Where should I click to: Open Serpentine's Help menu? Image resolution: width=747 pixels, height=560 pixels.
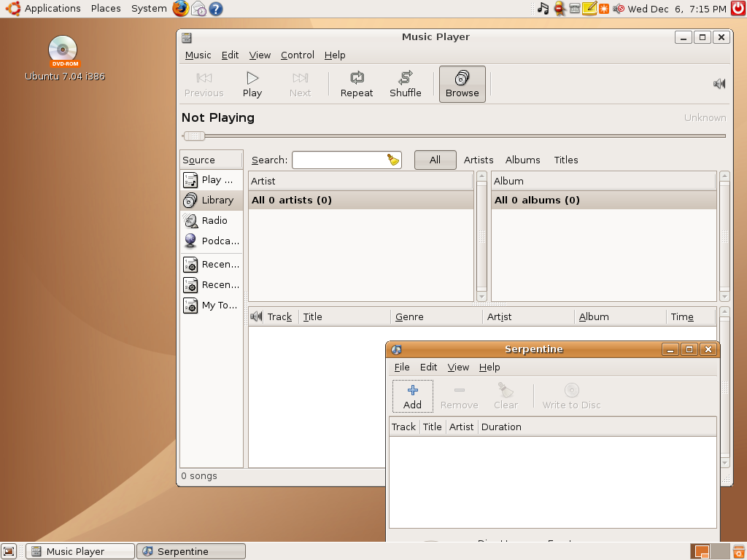pos(489,367)
